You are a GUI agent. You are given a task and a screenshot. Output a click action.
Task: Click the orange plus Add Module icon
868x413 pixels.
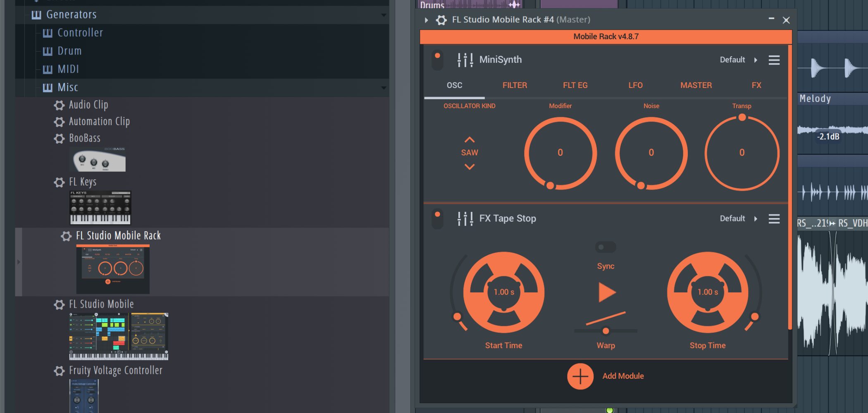580,376
